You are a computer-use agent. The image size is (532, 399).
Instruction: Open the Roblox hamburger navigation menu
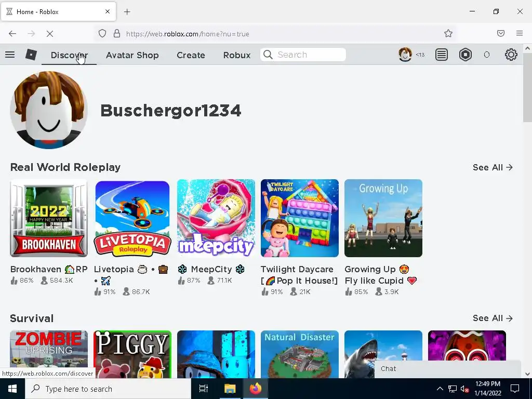[x=10, y=55]
